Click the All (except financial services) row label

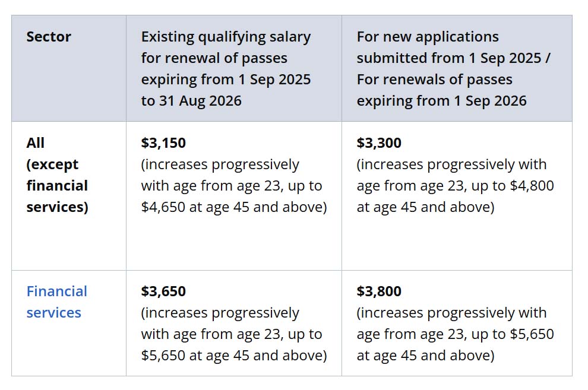[58, 175]
